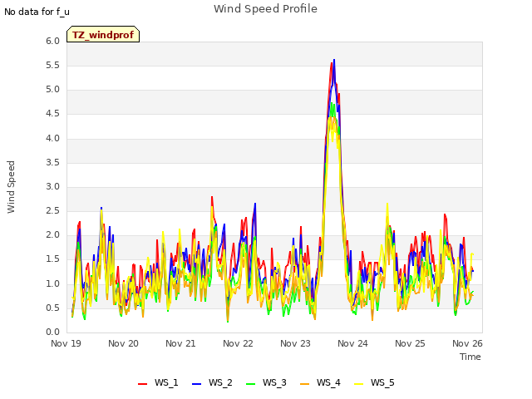Click the Nov 19 x-axis tick label
The image size is (532, 399).
(66, 343)
